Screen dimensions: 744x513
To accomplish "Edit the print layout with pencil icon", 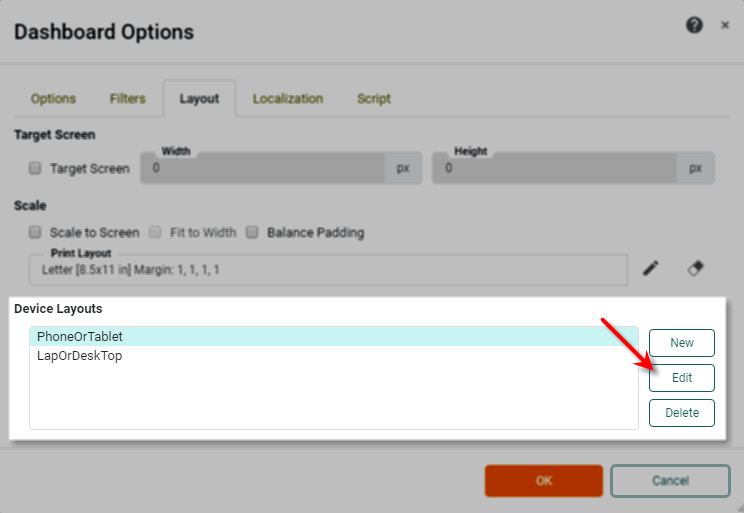I will (x=651, y=268).
